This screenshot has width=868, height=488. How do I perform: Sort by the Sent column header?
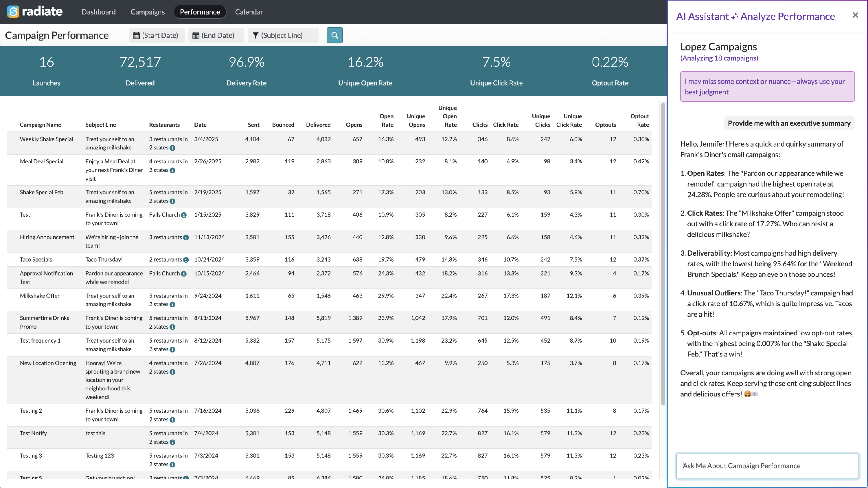[253, 125]
